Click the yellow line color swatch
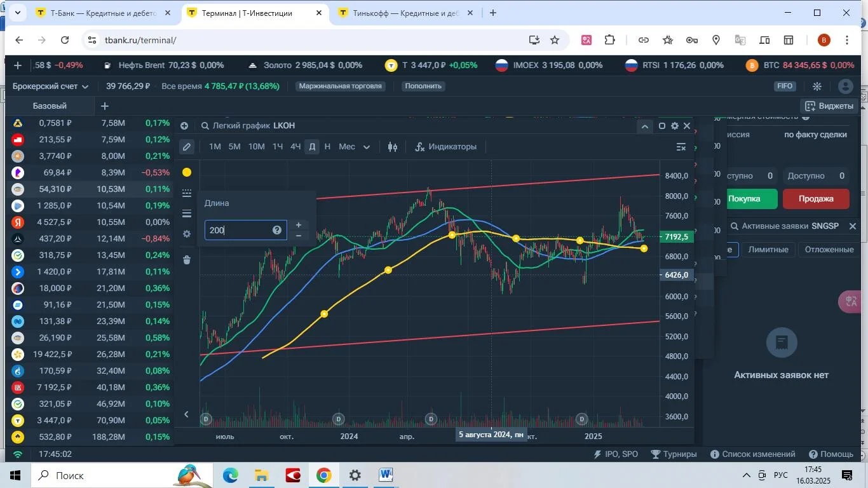868x488 pixels. click(x=187, y=172)
